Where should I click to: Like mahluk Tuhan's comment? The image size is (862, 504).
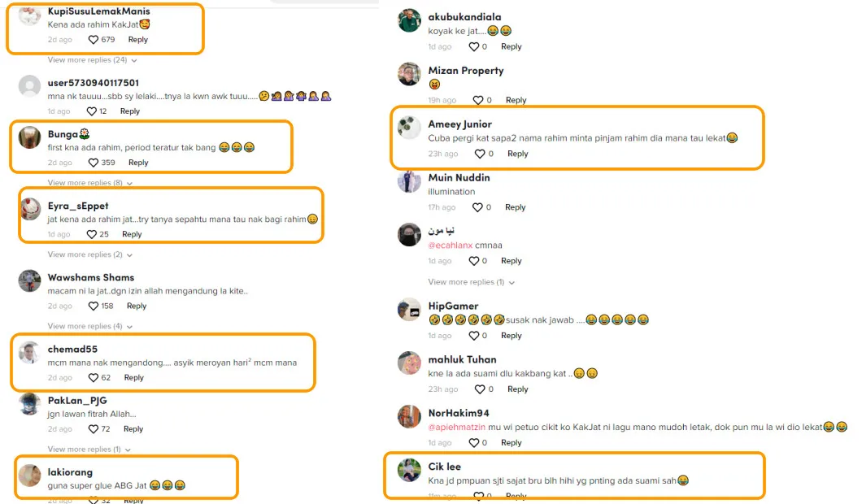click(480, 389)
